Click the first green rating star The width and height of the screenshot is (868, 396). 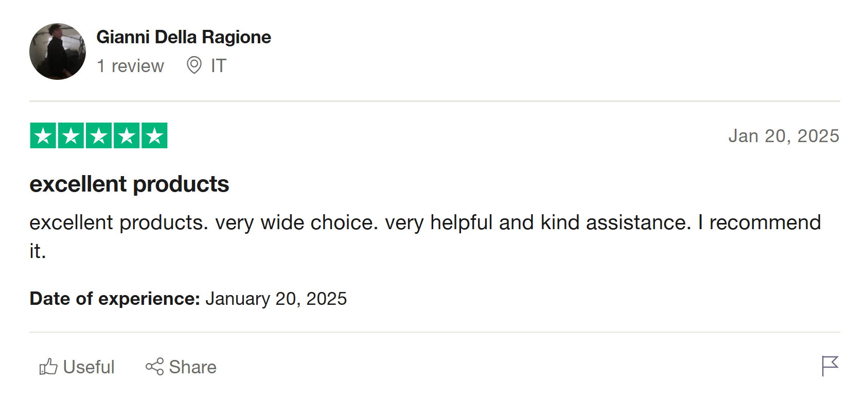point(43,136)
